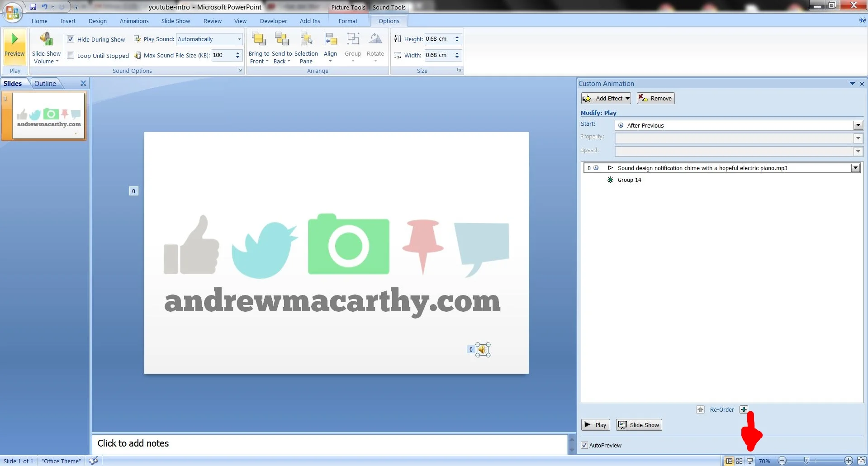Move animation down with Re-Order arrow

point(744,409)
